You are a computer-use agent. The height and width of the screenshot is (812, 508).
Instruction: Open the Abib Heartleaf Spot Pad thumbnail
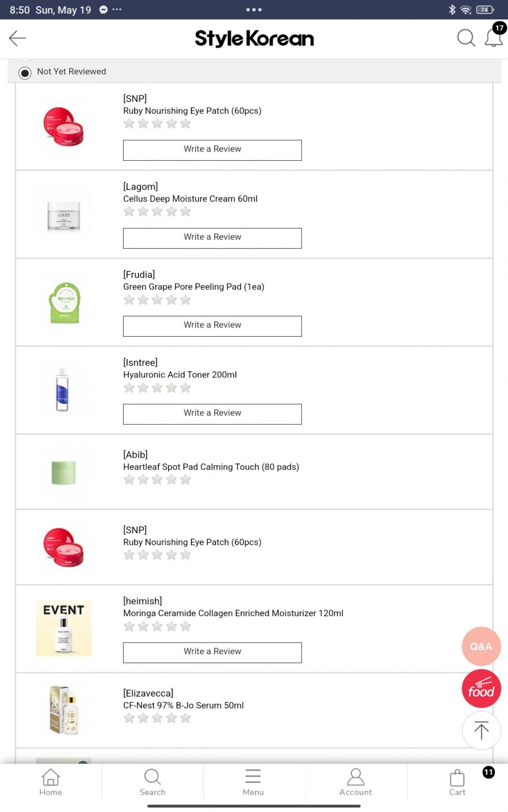pyautogui.click(x=64, y=472)
